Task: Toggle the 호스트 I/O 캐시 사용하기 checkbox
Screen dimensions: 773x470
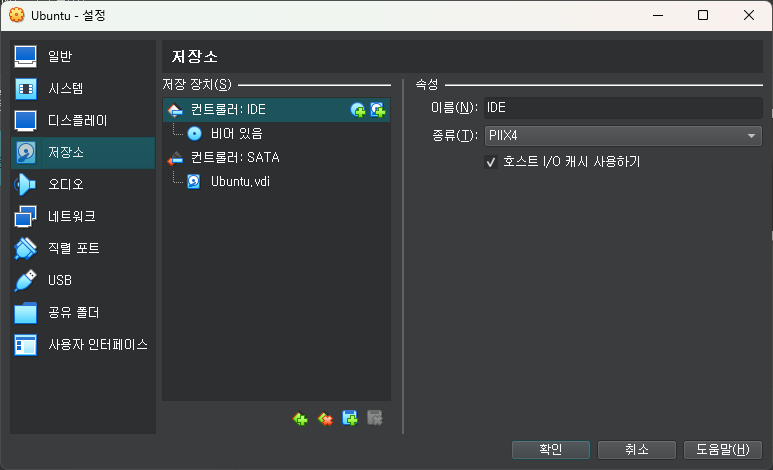Action: 491,162
